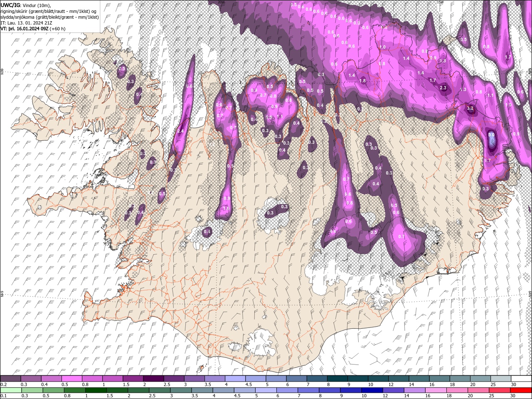
Task: Select the upper legend swatch starting at 12
Action: (399, 379)
